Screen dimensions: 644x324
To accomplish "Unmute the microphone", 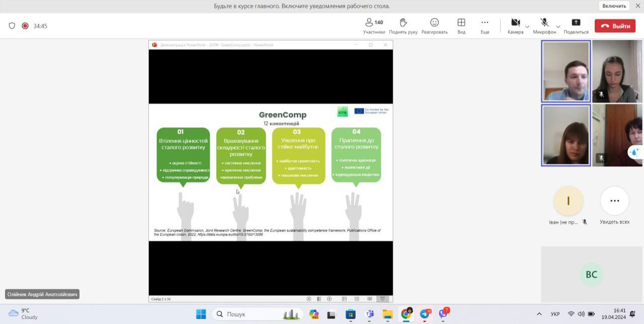I will (x=544, y=26).
